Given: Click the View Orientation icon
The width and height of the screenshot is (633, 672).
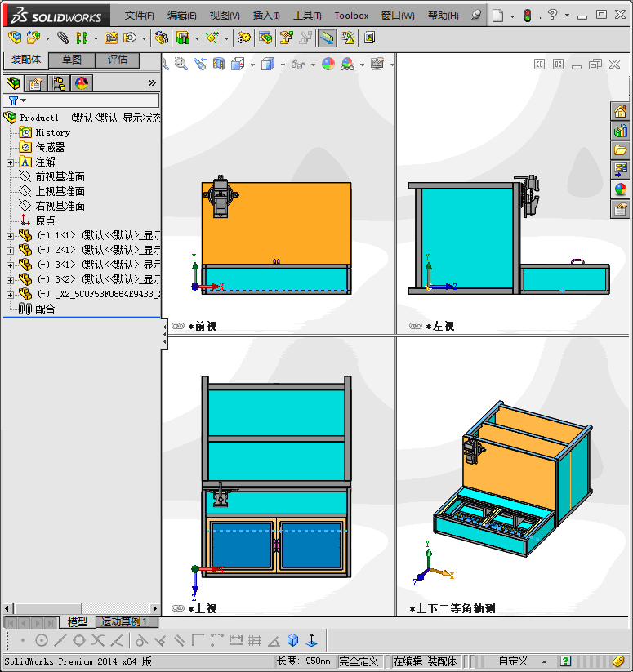Looking at the screenshot, I should pos(238,65).
